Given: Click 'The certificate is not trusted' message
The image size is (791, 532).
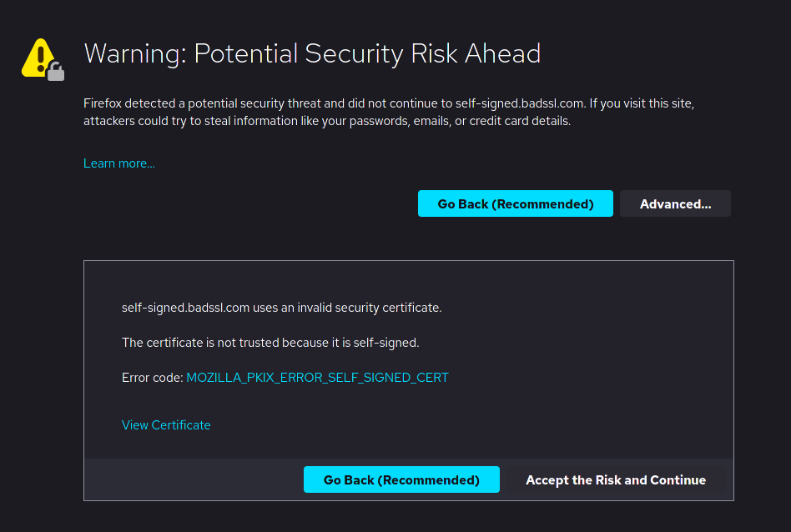Looking at the screenshot, I should coord(270,343).
